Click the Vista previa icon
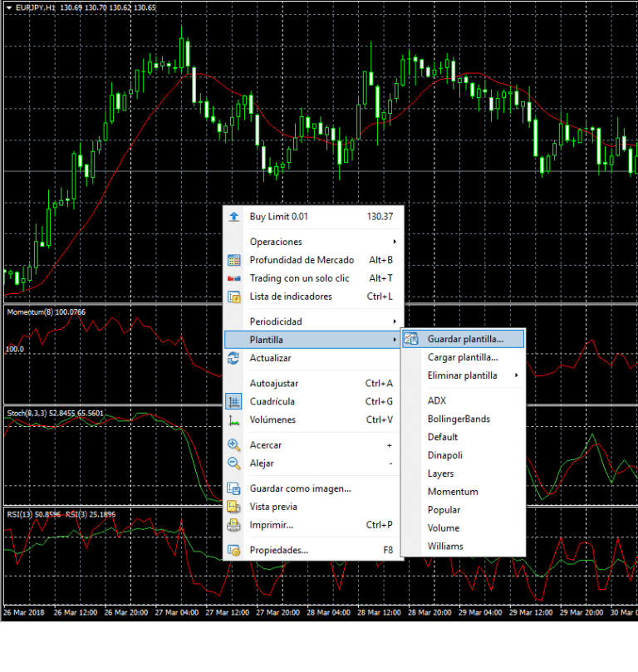This screenshot has width=638, height=672. coord(234,507)
